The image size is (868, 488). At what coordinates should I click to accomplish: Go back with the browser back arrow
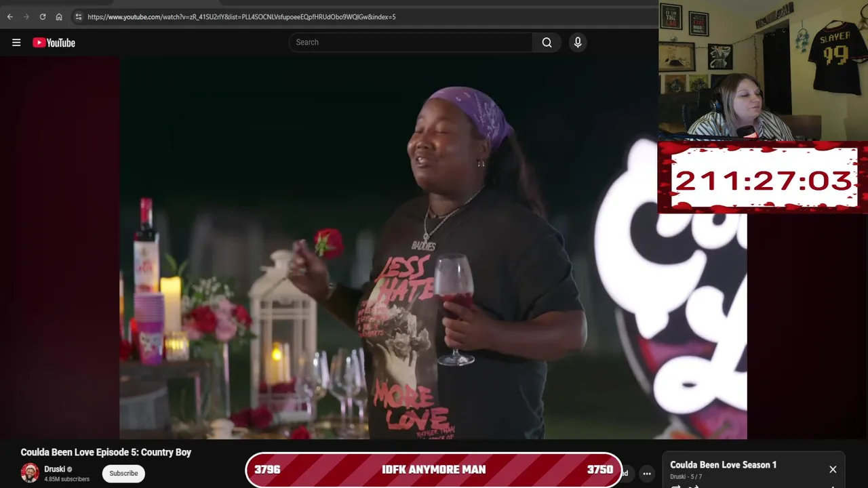tap(9, 16)
